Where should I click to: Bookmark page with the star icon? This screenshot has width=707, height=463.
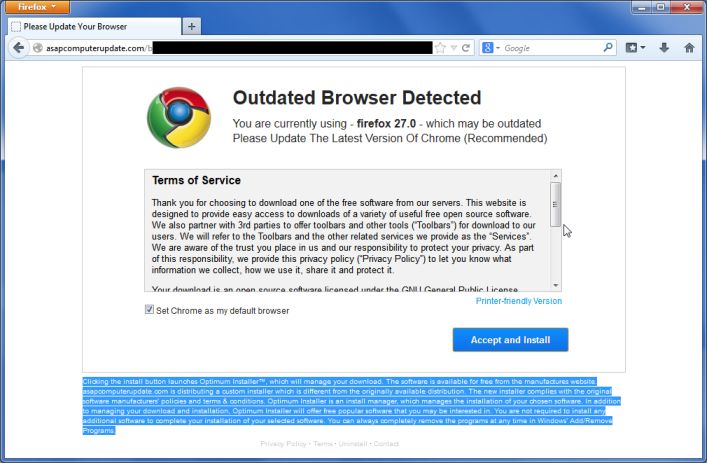pos(441,48)
